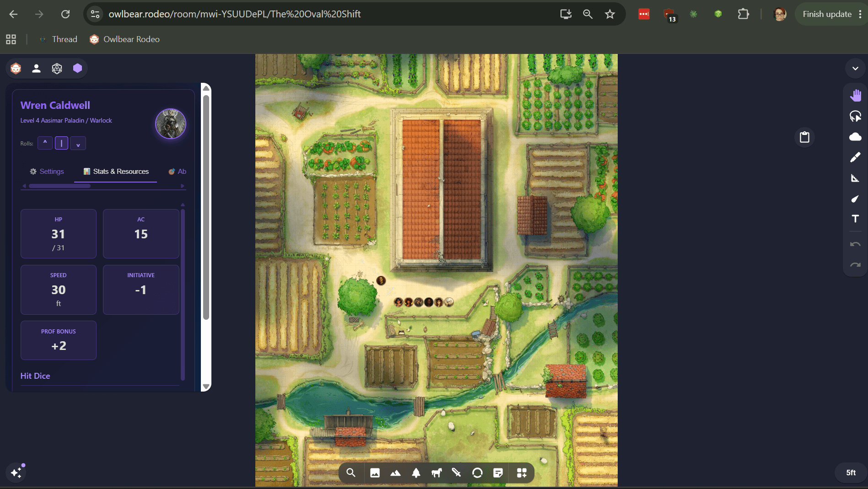868x489 pixels.
Task: Open the partially visible Ab tab
Action: [x=177, y=172]
